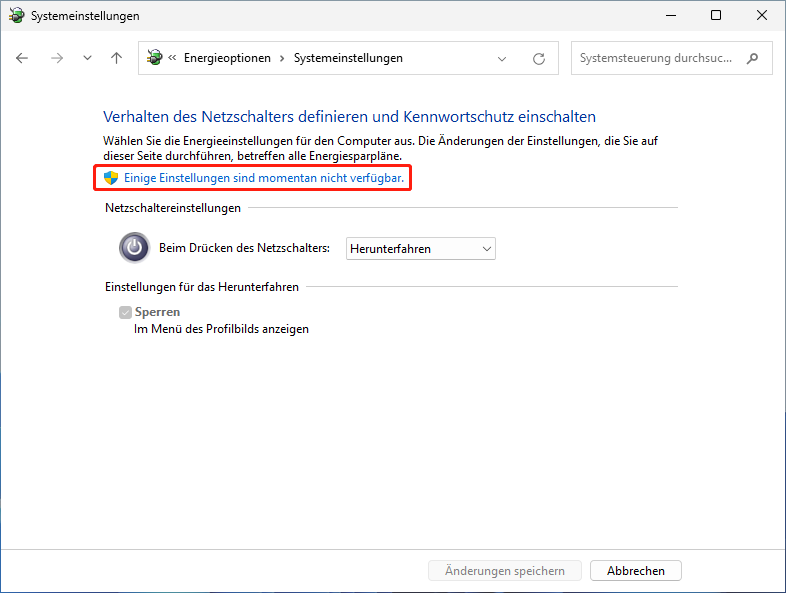786x593 pixels.
Task: Click the round power button icon
Action: 134,247
